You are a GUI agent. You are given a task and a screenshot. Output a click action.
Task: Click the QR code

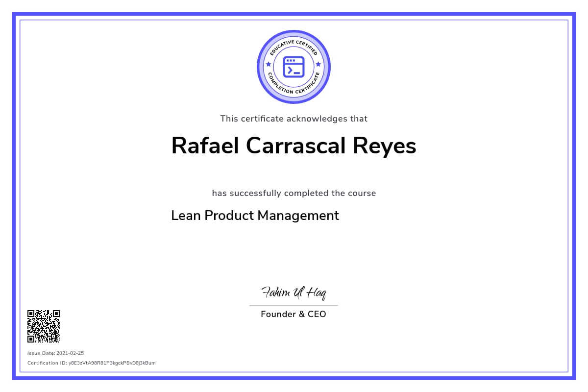44,326
